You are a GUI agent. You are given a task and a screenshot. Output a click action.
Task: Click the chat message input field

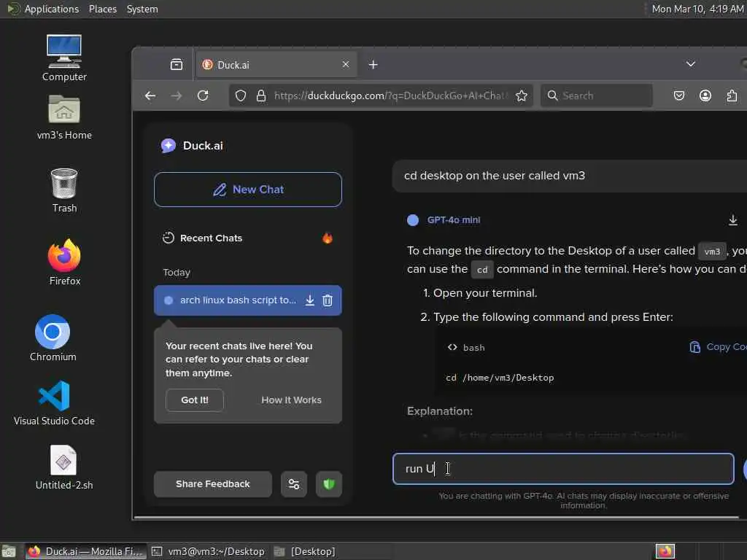click(x=563, y=469)
